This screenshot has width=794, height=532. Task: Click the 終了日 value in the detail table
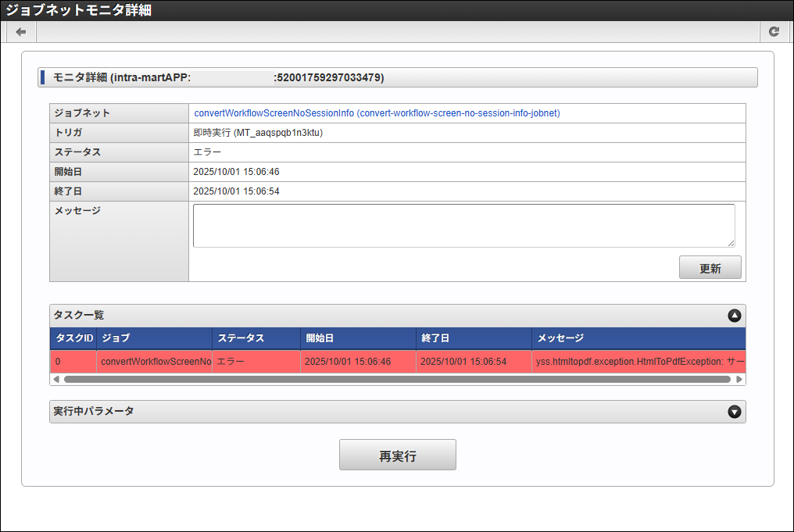coord(236,191)
